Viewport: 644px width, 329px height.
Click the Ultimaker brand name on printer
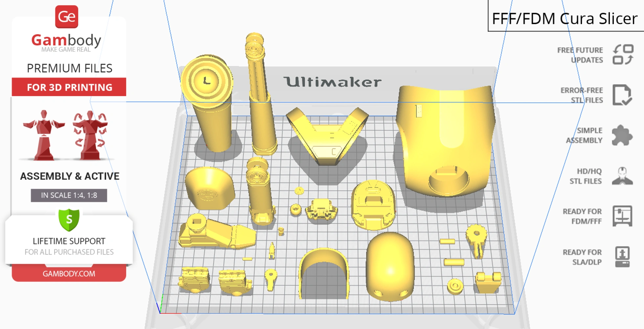pos(333,82)
